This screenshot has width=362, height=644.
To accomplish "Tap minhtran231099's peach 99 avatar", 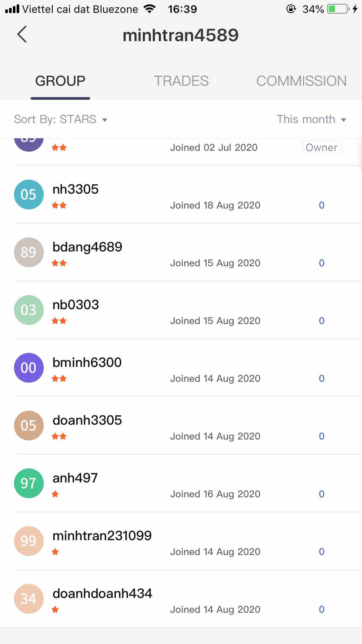I will 29,541.
